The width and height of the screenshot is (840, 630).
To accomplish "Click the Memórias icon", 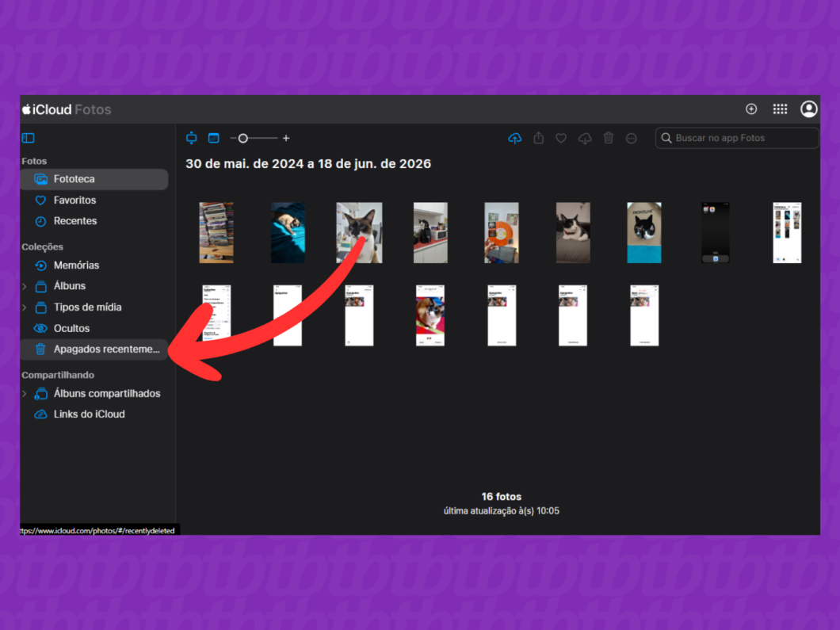I will coord(40,265).
